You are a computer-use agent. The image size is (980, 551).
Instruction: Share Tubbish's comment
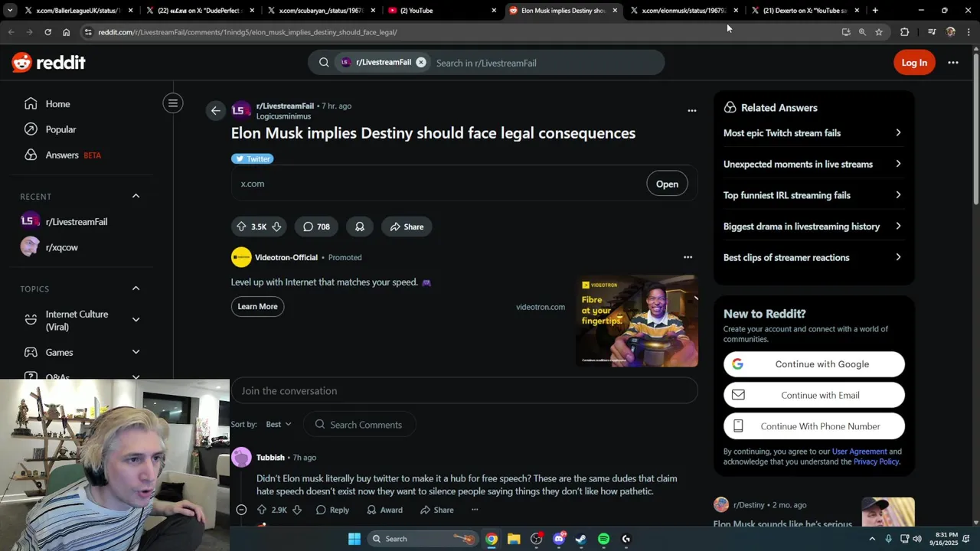436,510
